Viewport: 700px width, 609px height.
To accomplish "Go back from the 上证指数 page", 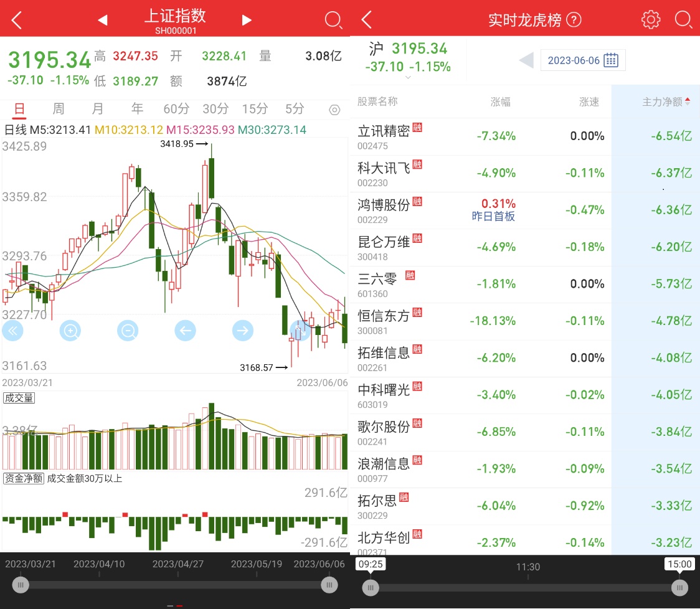I will click(x=17, y=21).
